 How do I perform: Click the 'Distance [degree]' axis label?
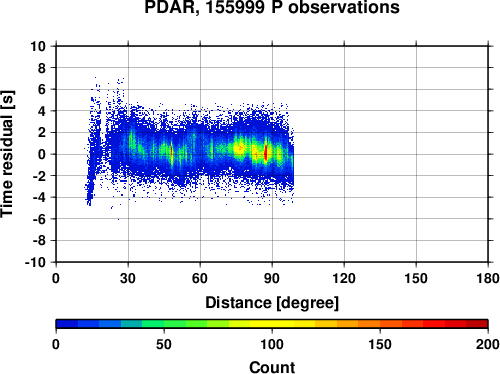coord(272,303)
